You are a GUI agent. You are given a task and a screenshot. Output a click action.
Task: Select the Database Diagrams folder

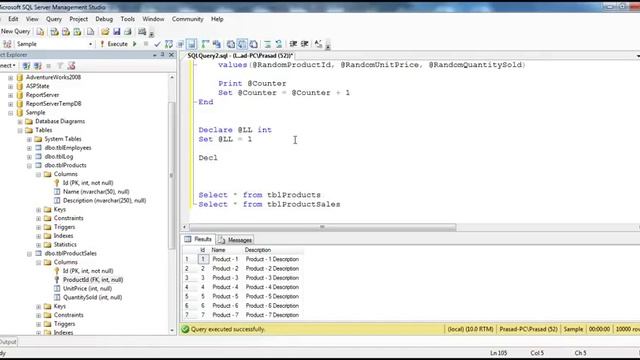[60, 121]
